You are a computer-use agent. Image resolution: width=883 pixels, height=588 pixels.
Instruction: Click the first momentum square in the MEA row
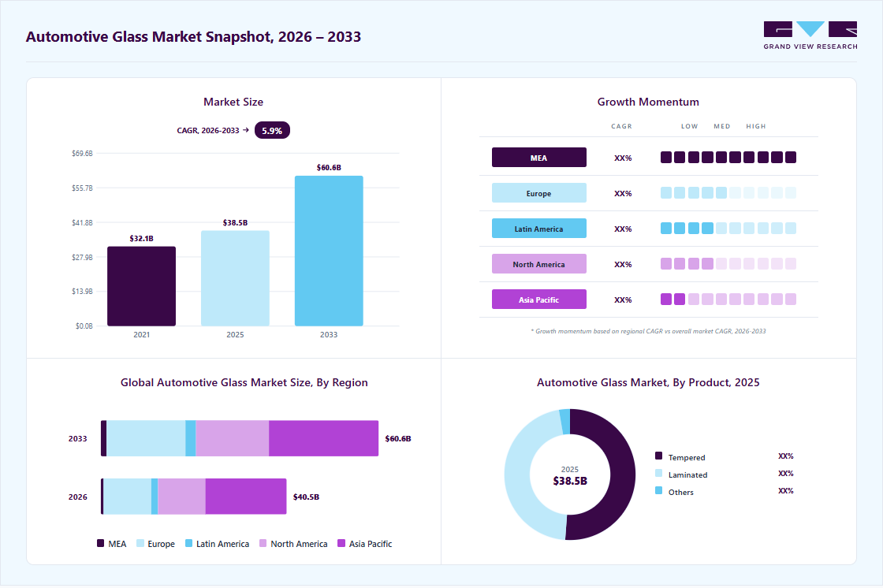click(x=666, y=157)
